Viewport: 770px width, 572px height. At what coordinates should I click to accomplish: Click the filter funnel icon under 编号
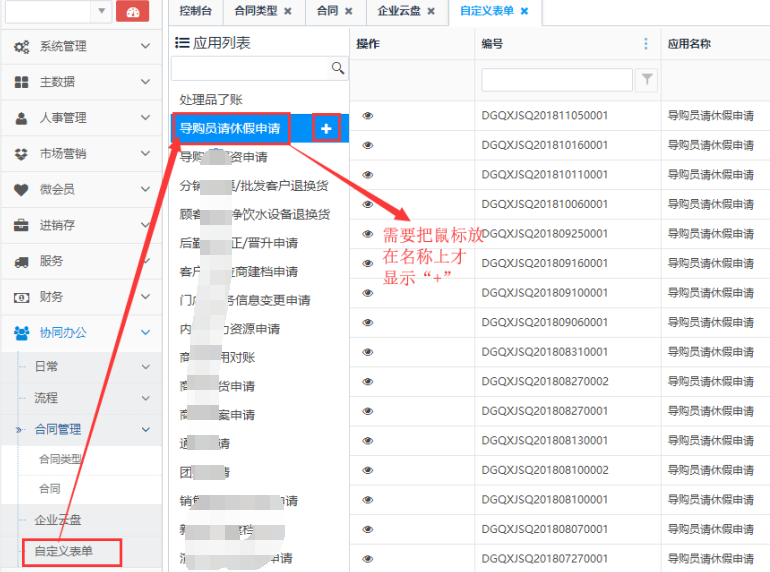point(646,80)
